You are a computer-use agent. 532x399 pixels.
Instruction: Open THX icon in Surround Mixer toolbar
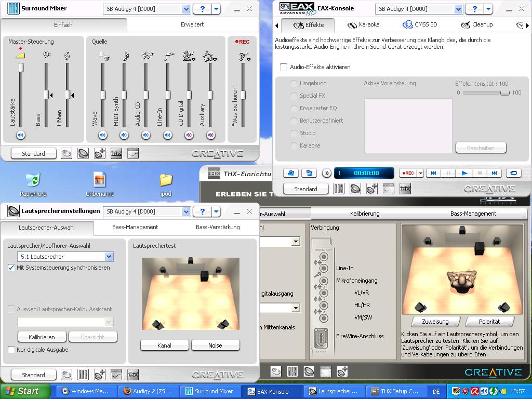[x=116, y=154]
